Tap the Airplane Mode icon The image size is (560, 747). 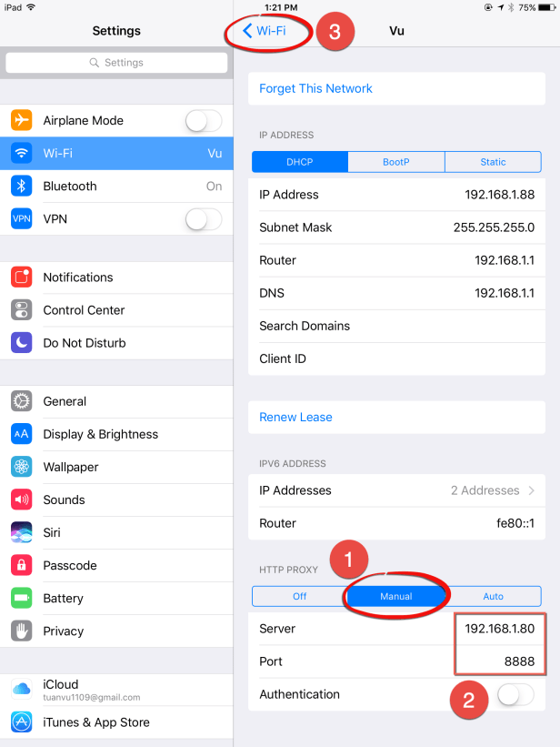[22, 120]
